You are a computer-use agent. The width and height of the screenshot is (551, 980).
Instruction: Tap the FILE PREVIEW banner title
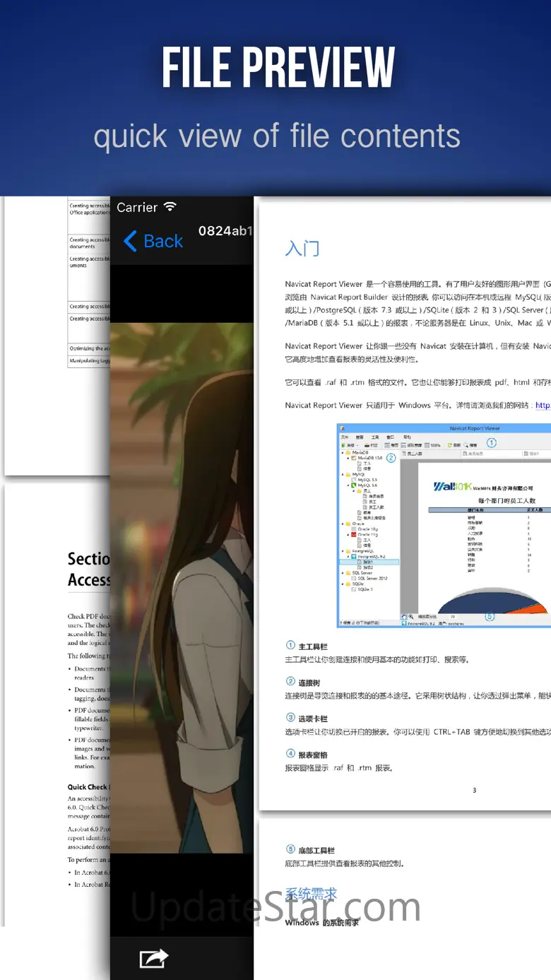pos(278,68)
